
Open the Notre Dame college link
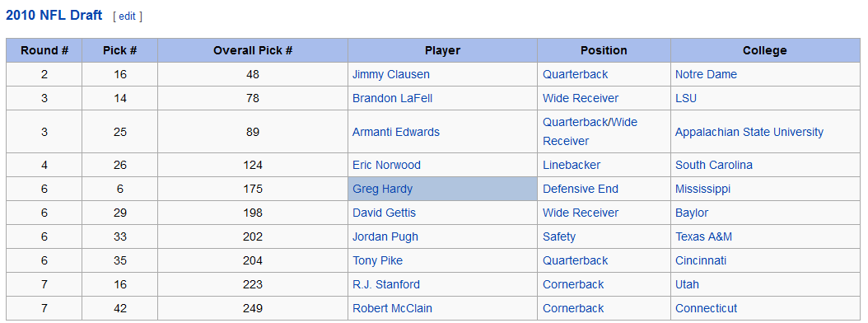coord(706,74)
